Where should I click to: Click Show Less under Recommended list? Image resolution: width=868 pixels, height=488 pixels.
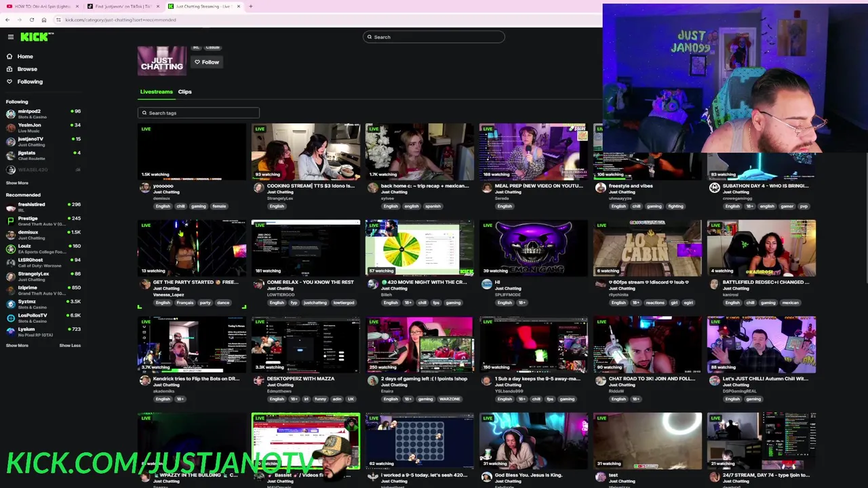pos(70,346)
